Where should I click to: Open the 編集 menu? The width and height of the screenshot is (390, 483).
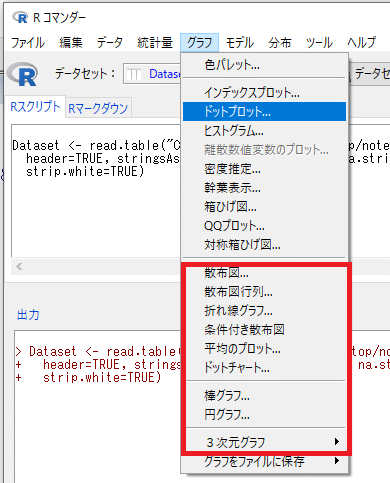click(x=71, y=43)
